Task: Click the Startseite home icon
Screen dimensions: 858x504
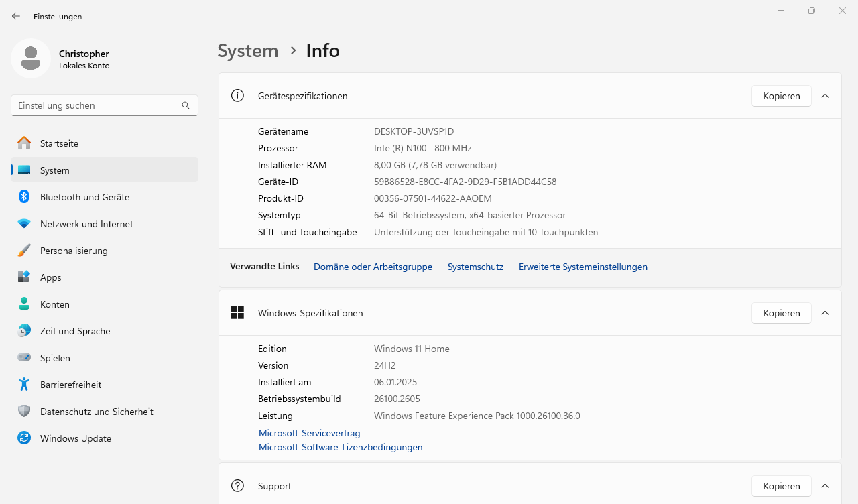Action: (24, 143)
